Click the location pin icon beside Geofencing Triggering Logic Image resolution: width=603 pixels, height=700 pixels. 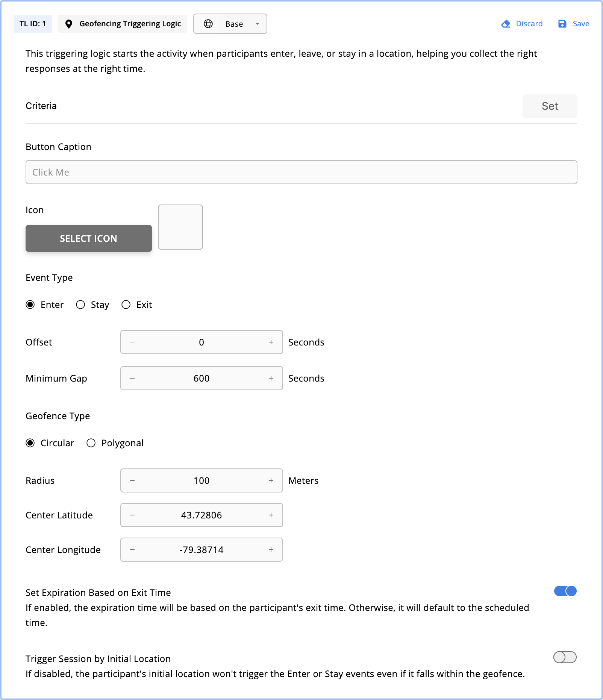[69, 23]
